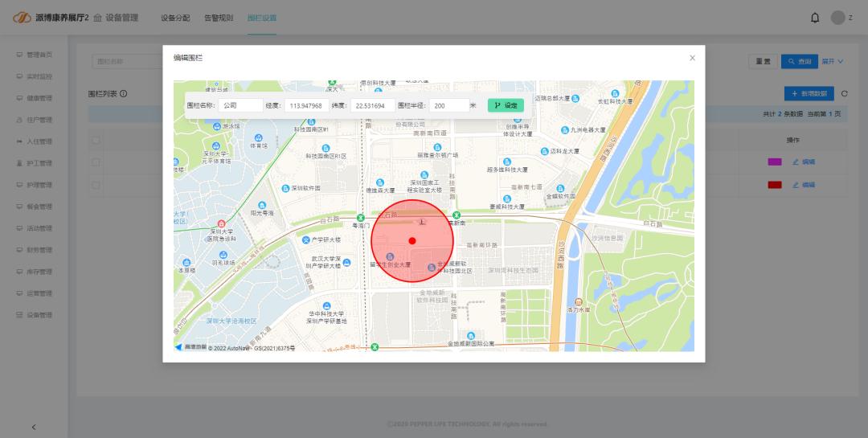The image size is (868, 438).
Task: Tick the checkbox of the dark red fence row
Action: point(96,185)
